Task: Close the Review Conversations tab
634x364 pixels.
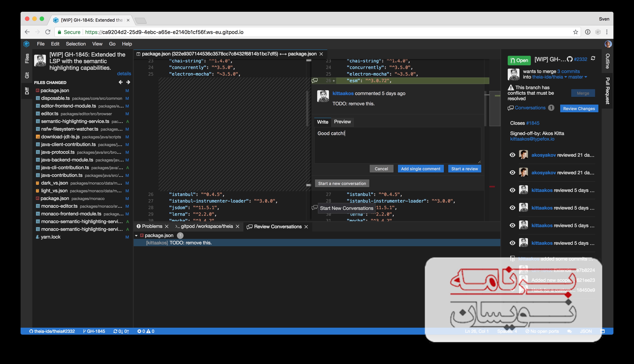Action: pos(306,227)
